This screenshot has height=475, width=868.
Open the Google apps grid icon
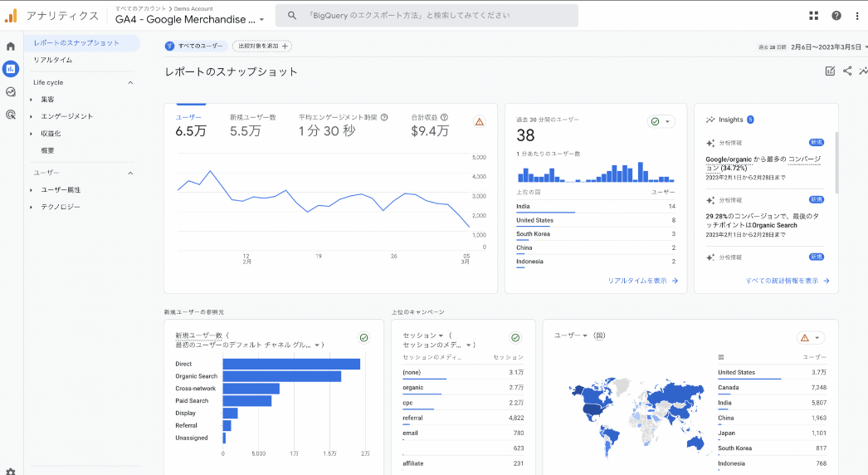point(814,16)
